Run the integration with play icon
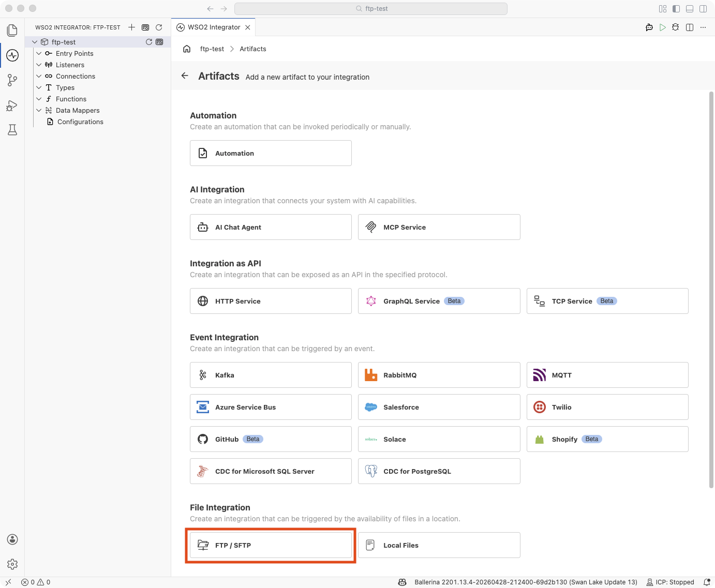 pyautogui.click(x=663, y=27)
